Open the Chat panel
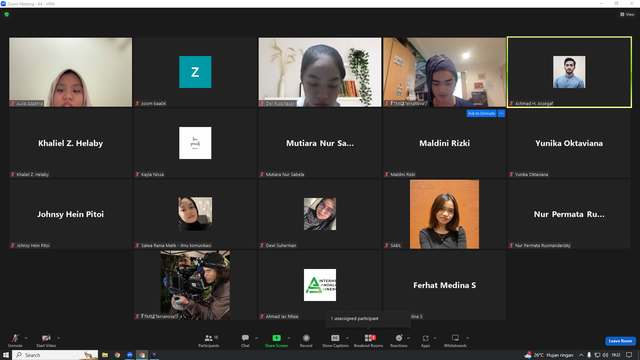This screenshot has height=360, width=640. (x=245, y=340)
